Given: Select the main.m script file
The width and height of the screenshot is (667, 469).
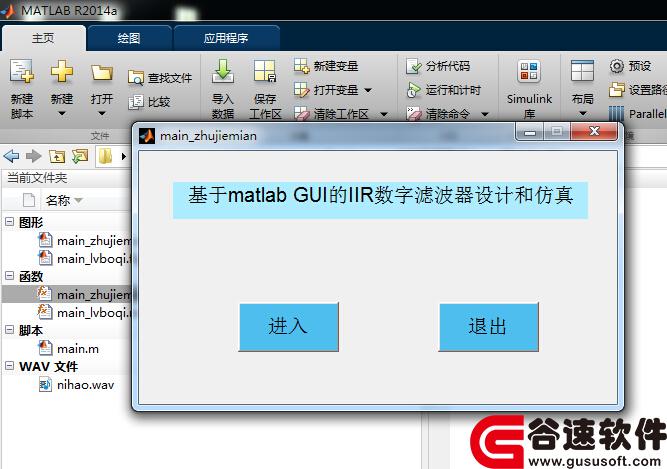Looking at the screenshot, I should pos(68,349).
